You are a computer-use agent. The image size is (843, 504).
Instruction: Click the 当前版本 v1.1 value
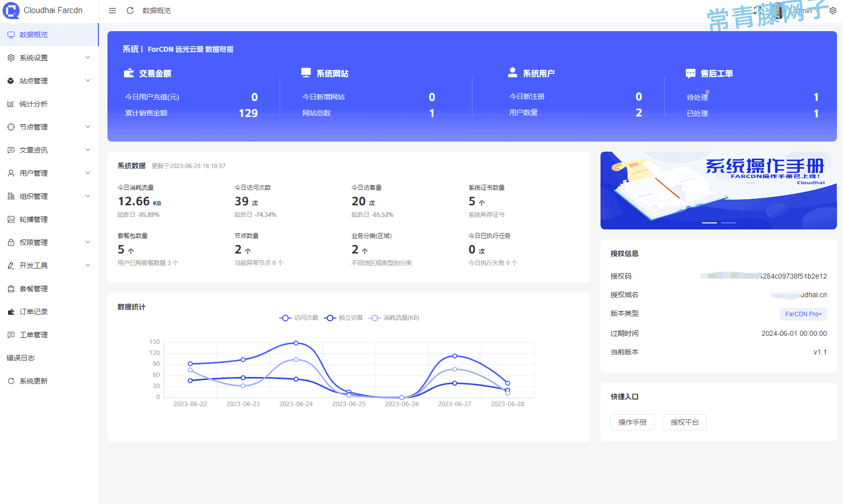[820, 352]
